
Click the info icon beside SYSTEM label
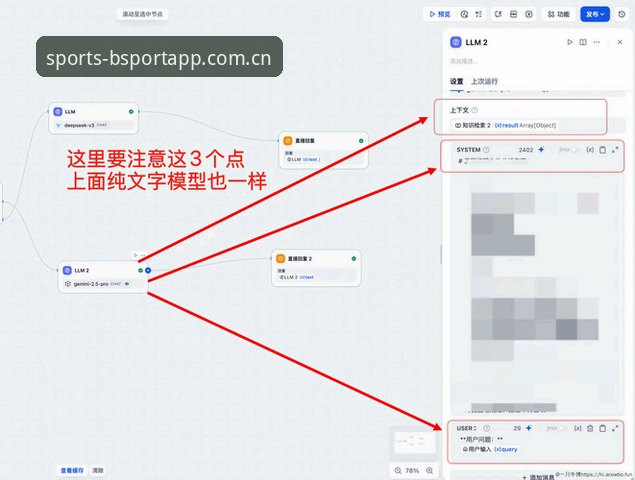point(486,150)
